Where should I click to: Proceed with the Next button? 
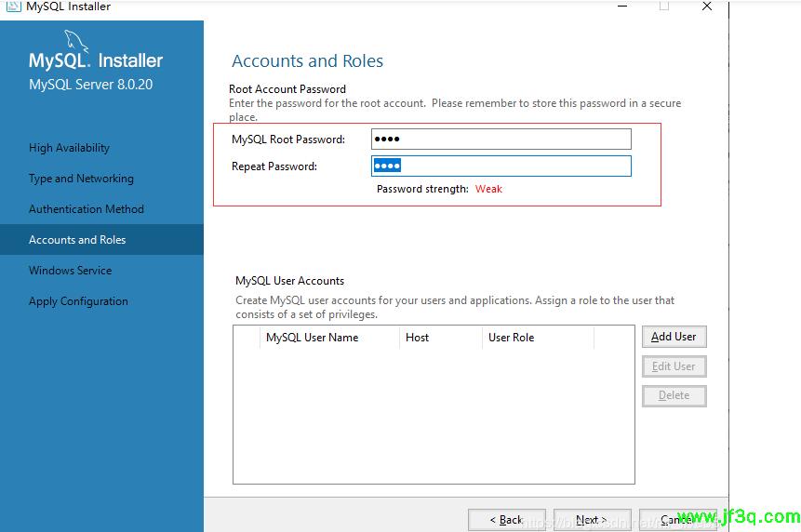[592, 520]
